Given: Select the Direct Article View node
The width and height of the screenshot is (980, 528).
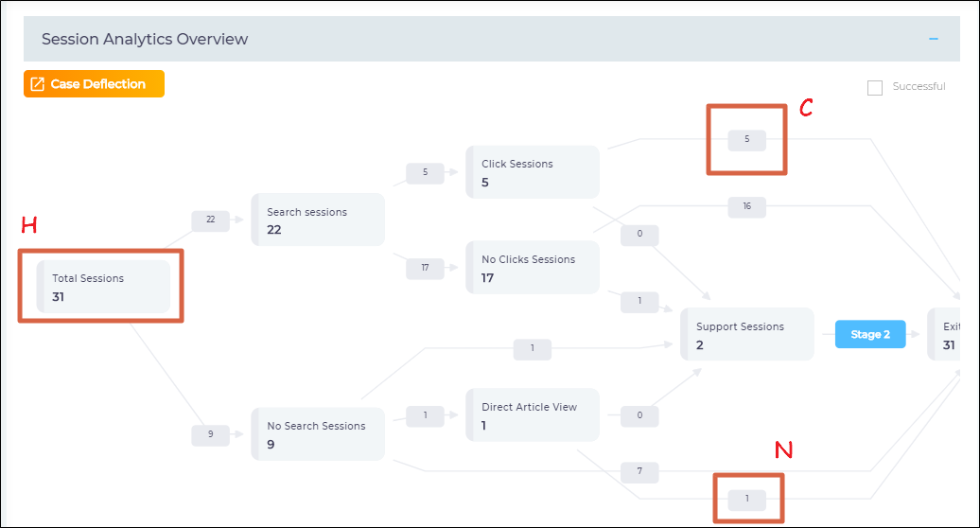Looking at the screenshot, I should click(x=533, y=414).
